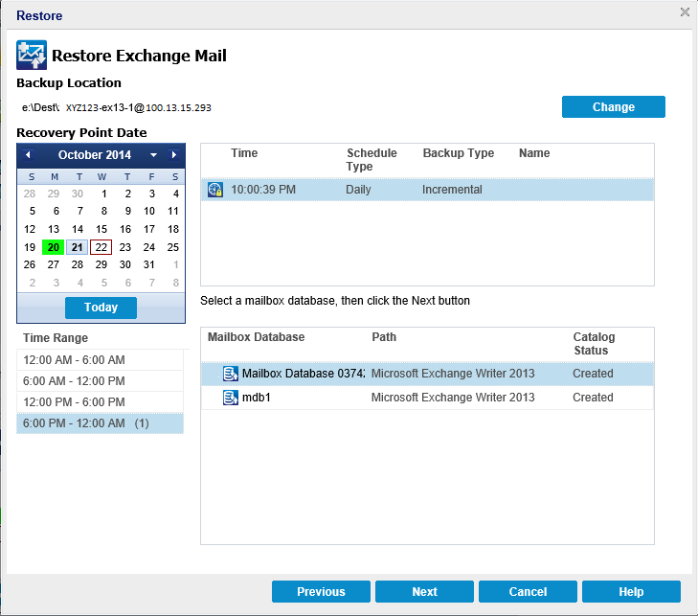
Task: Click the Restore Exchange Mail header icon
Action: coord(32,56)
